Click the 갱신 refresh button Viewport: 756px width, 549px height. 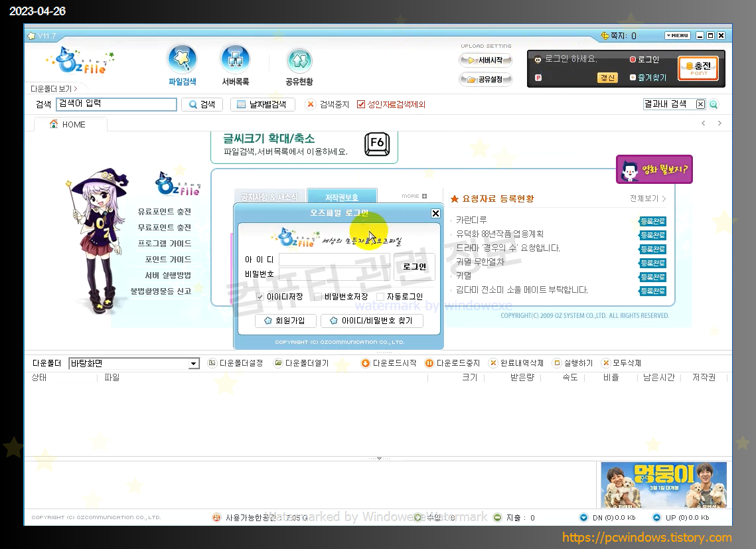click(x=607, y=78)
